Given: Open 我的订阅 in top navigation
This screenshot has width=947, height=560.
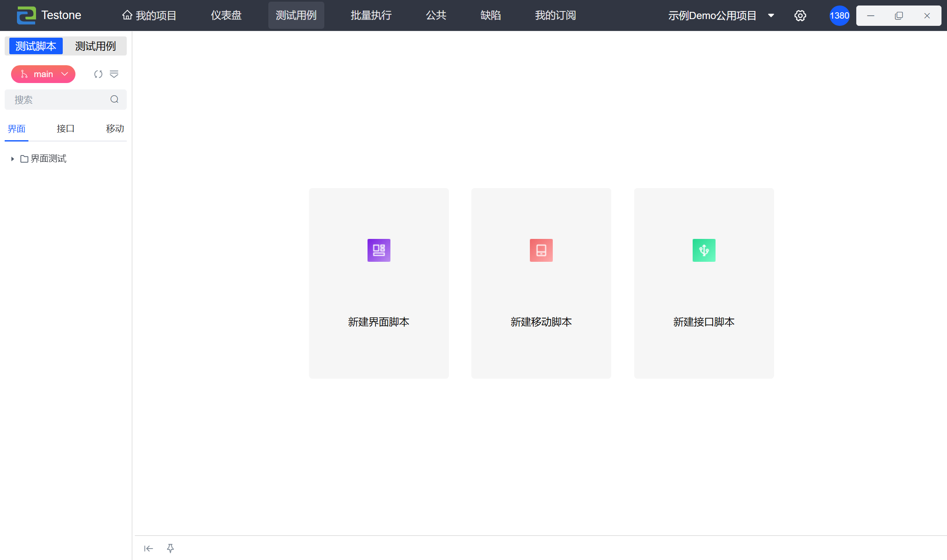Looking at the screenshot, I should [x=556, y=16].
